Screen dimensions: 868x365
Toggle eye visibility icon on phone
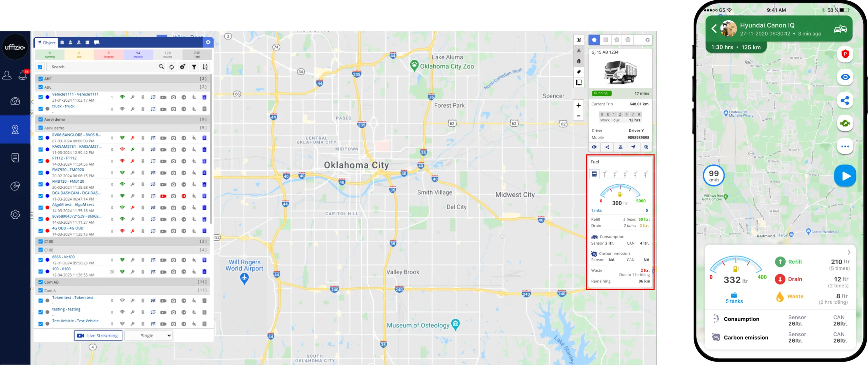pyautogui.click(x=845, y=77)
